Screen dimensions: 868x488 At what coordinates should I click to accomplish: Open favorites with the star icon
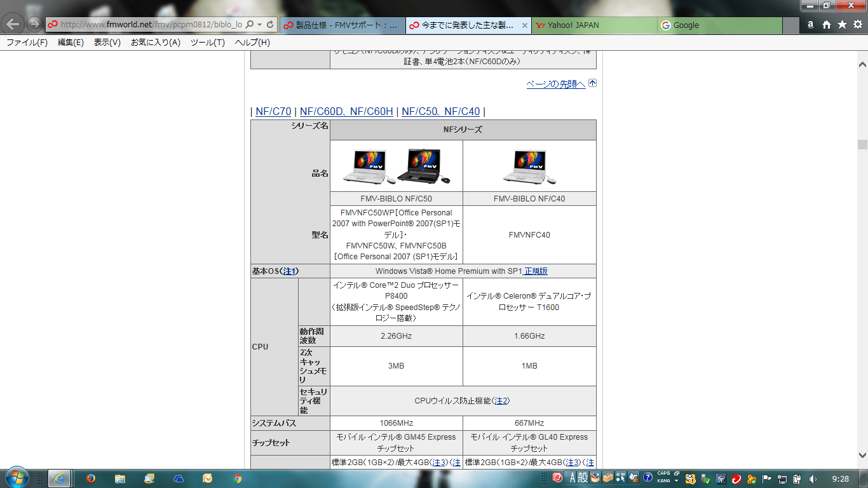click(x=842, y=25)
